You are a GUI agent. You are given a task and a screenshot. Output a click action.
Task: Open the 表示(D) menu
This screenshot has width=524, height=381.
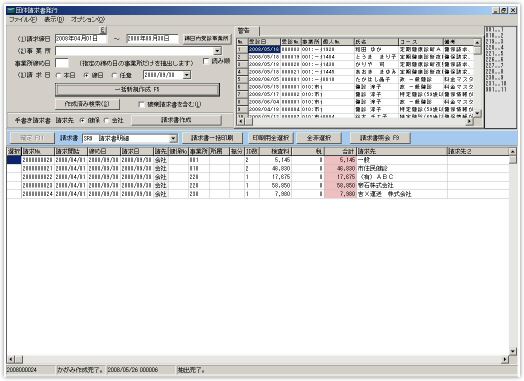(x=54, y=19)
